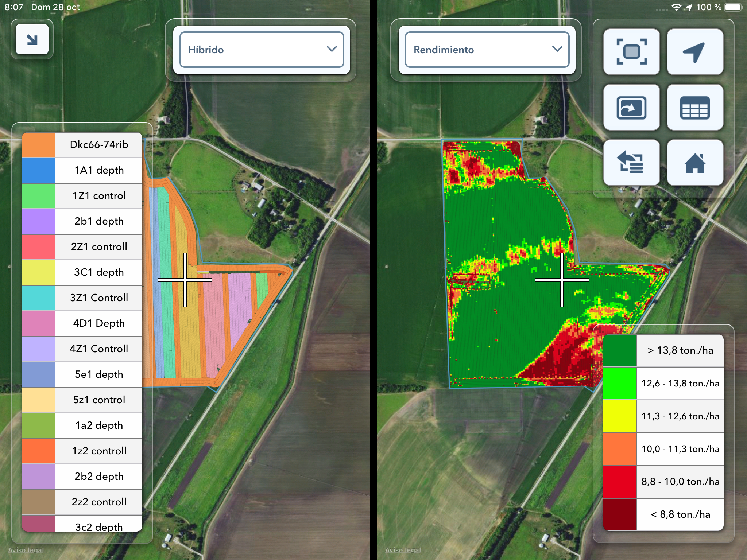747x560 pixels.
Task: Tap the 3Z1 Controll legend label
Action: (x=99, y=298)
